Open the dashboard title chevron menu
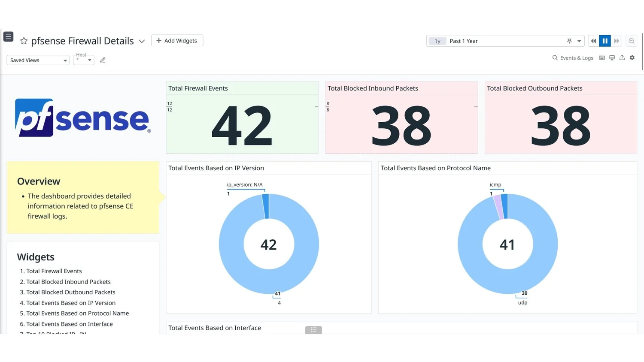Image resolution: width=644 pixels, height=362 pixels. (142, 41)
